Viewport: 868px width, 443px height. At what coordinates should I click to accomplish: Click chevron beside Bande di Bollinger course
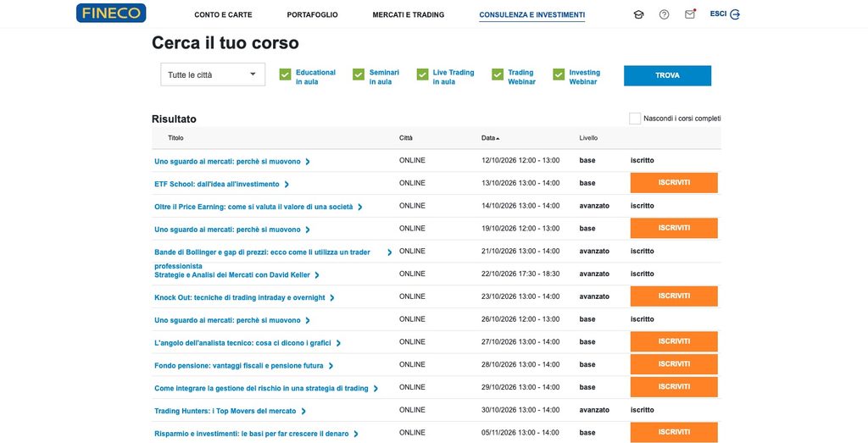click(390, 252)
